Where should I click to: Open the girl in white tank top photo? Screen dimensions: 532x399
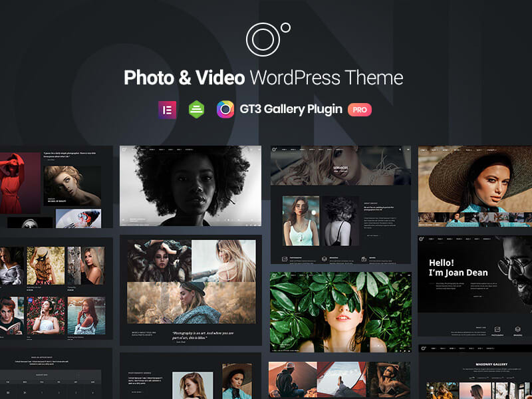click(x=301, y=221)
